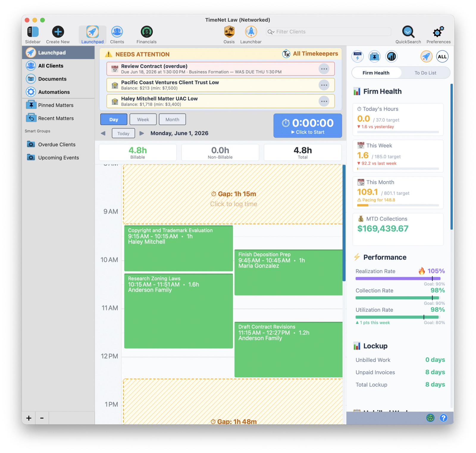This screenshot has width=476, height=453.
Task: Open options for Review Contract overdue item
Action: pos(324,69)
